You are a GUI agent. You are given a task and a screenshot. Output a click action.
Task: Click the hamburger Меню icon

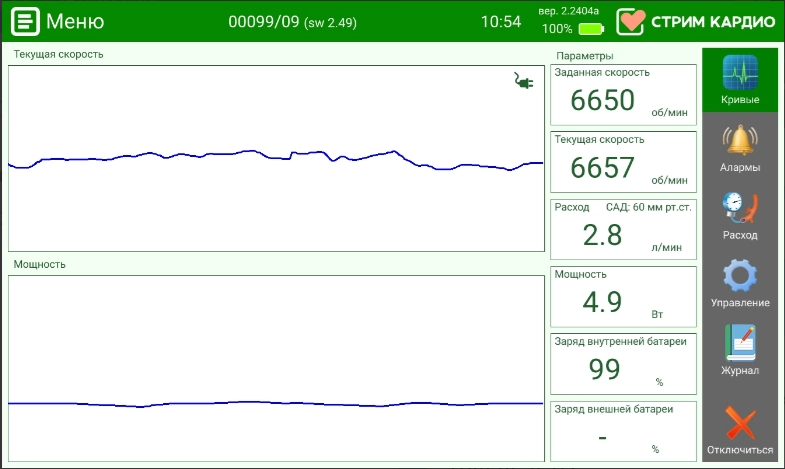click(25, 21)
